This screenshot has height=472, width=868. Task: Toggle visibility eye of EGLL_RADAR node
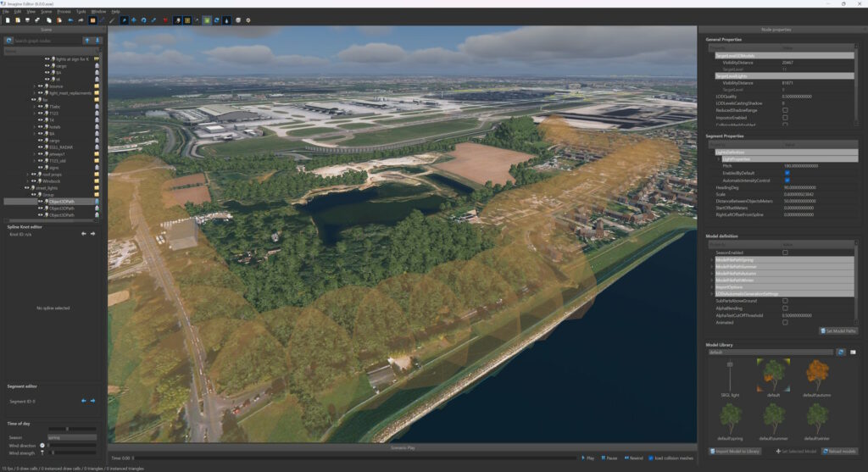40,147
